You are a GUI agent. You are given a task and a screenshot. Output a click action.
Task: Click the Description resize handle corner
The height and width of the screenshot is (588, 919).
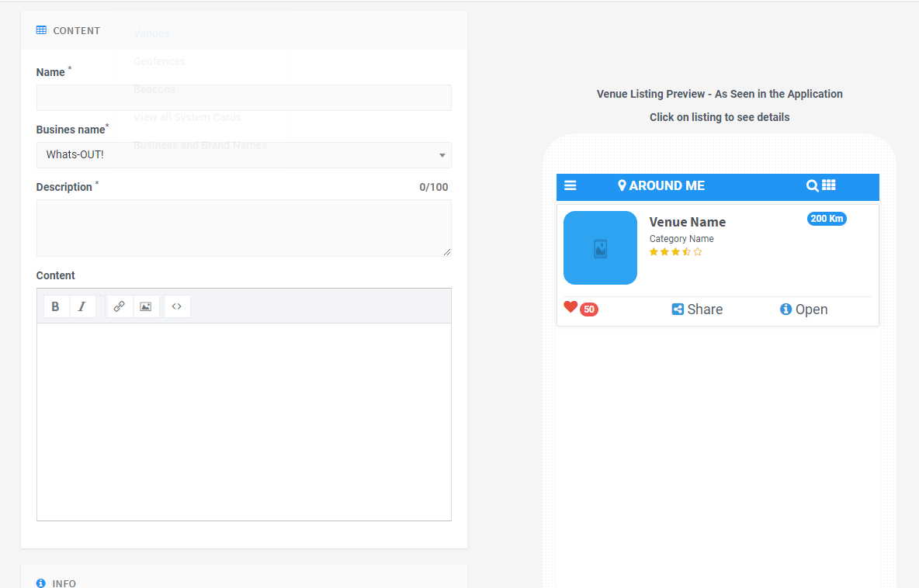[x=447, y=252]
